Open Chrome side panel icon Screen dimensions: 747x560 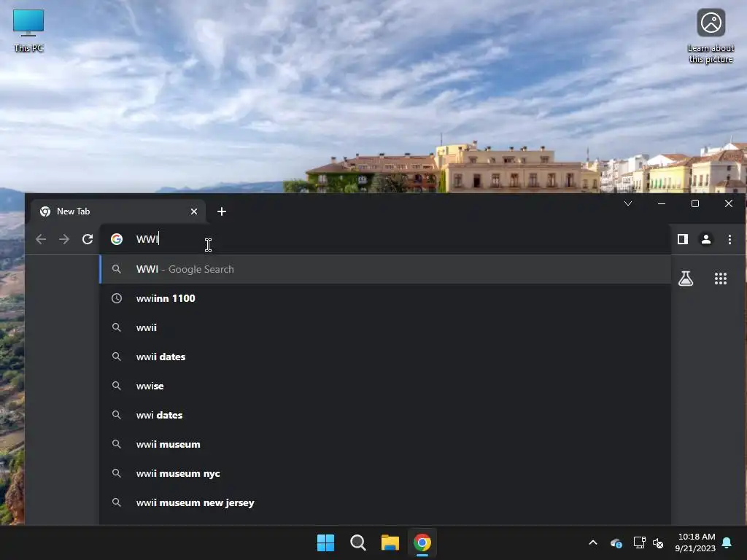coord(683,239)
